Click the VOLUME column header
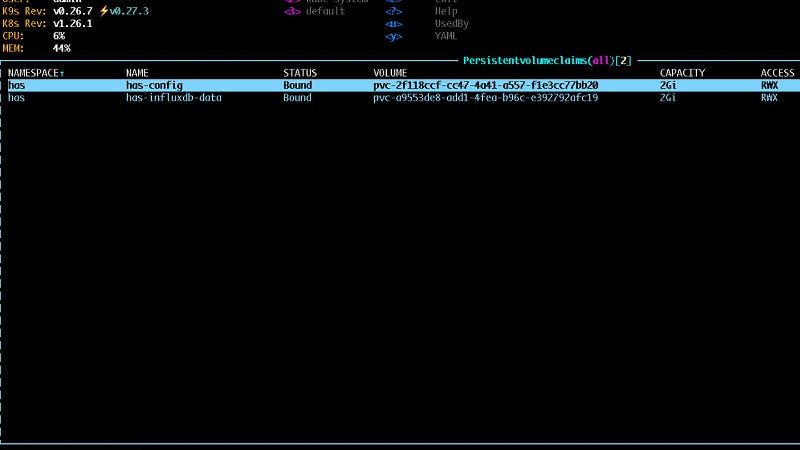Screen dimensions: 800x450 390,73
